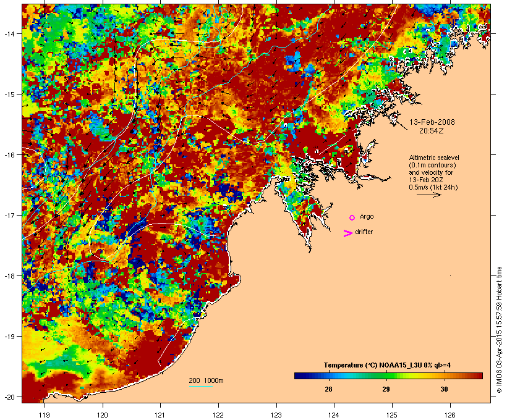Click the '(0.1m contours)' legend line
507x420 pixels.
coord(433,165)
